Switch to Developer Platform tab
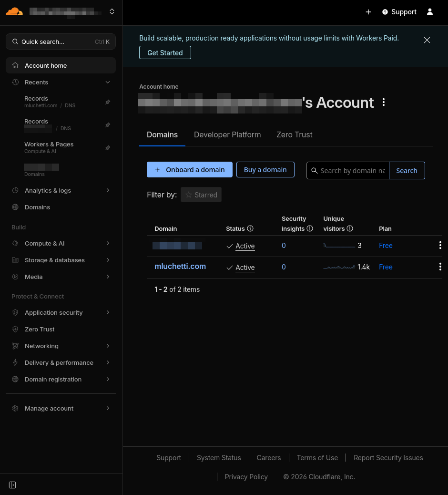The image size is (448, 495). (x=227, y=134)
